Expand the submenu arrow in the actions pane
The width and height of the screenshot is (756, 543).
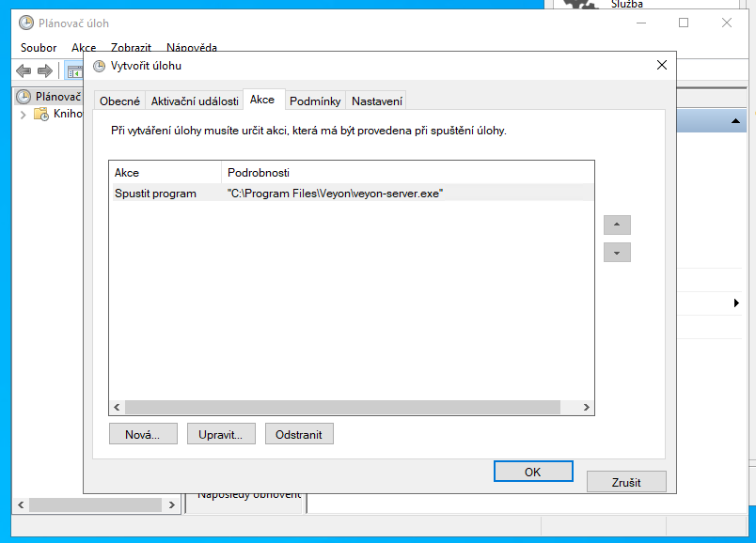point(736,303)
